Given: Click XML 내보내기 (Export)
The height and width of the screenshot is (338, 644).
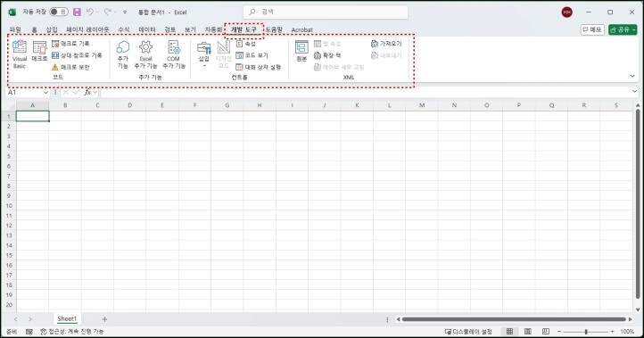Looking at the screenshot, I should point(386,55).
